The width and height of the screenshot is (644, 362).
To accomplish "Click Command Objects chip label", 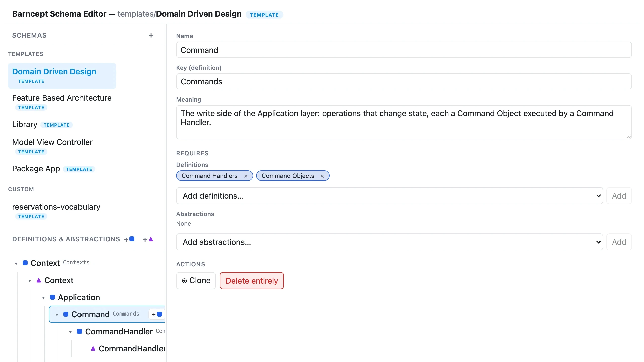I will tap(288, 176).
